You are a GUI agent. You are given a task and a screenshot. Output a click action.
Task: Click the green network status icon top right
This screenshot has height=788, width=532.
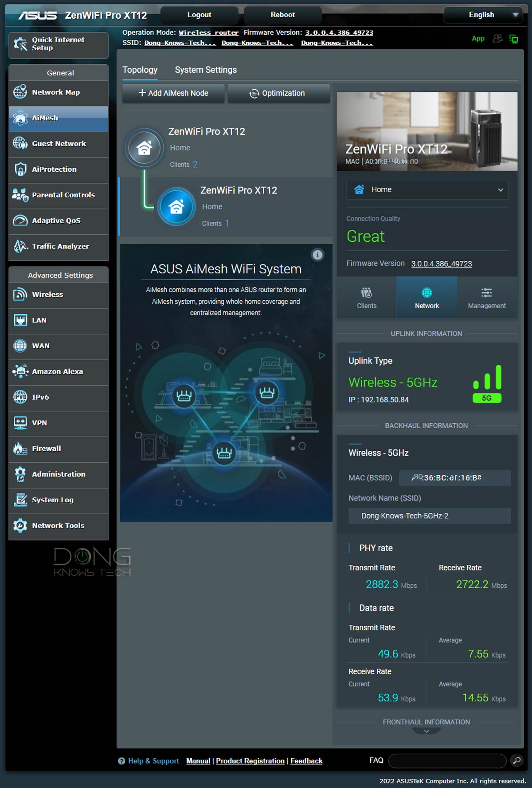(x=514, y=39)
